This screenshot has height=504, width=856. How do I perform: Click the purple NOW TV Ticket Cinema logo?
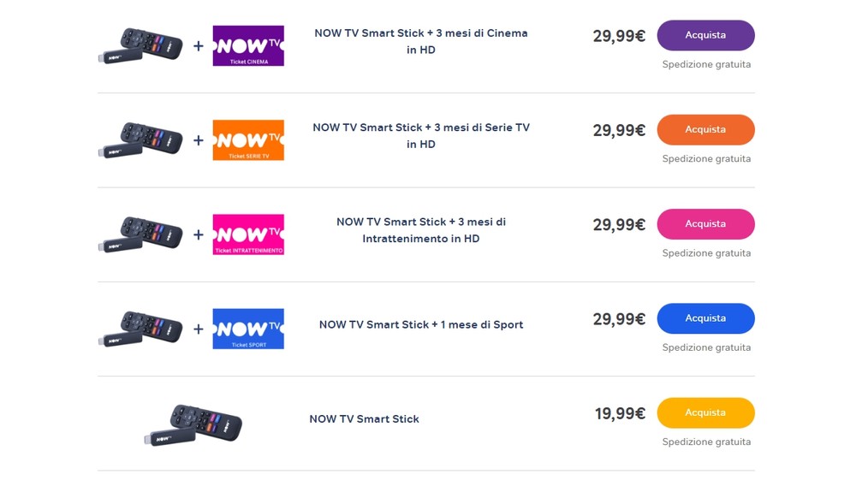(248, 46)
